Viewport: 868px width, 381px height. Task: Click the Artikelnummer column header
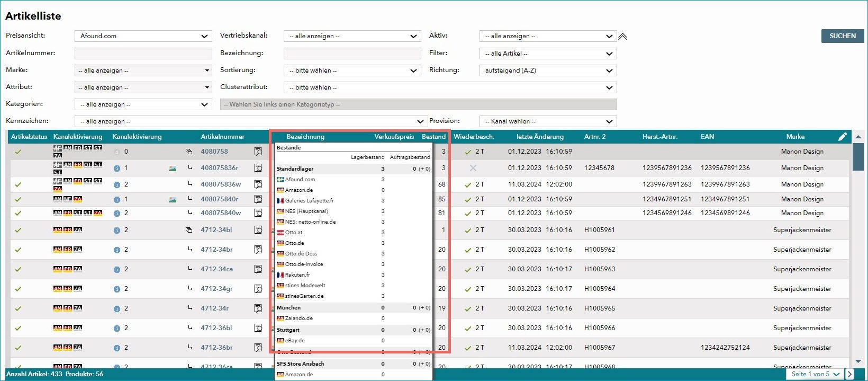(x=222, y=137)
